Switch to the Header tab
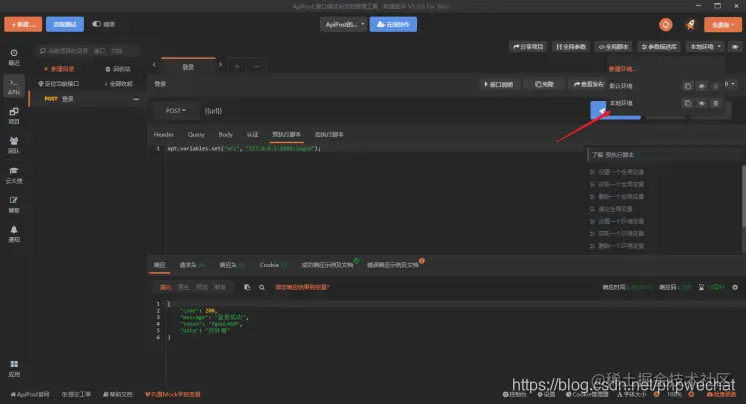This screenshot has width=746, height=404. 164,135
